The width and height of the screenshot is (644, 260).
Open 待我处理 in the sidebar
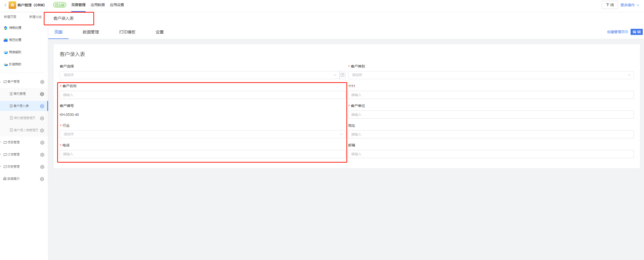pos(15,28)
